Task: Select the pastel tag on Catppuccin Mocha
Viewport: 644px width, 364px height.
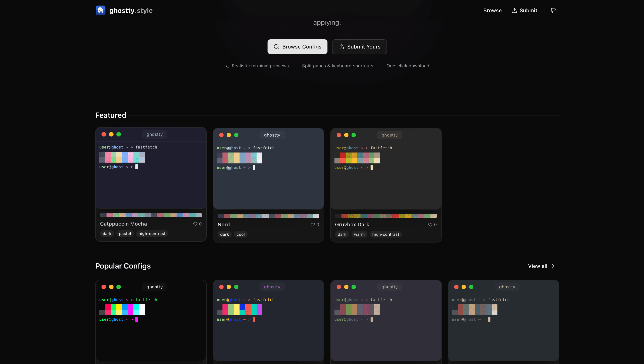Action: tap(125, 234)
